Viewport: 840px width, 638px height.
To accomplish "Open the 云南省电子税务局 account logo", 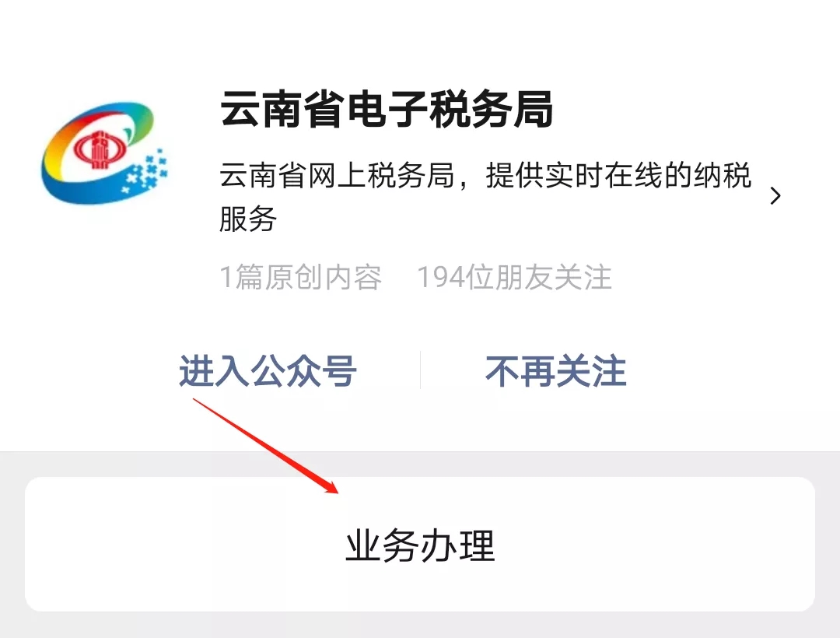I will point(105,153).
